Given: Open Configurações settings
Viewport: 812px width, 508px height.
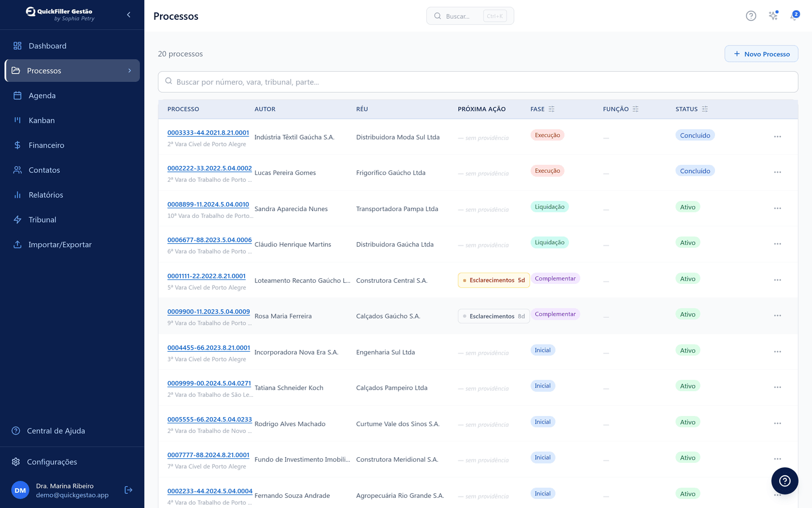Looking at the screenshot, I should [72, 462].
